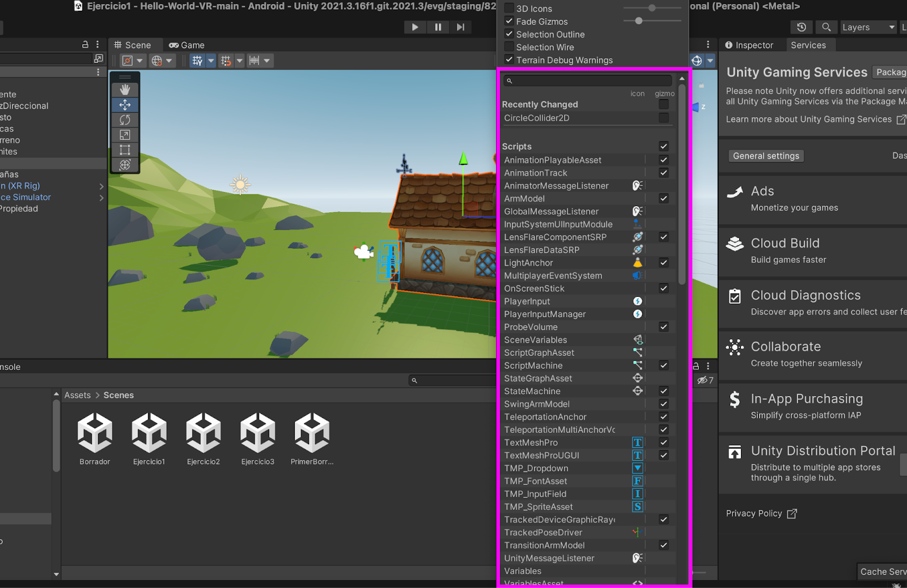Click the StateMachine icon
The width and height of the screenshot is (907, 588).
(x=638, y=391)
